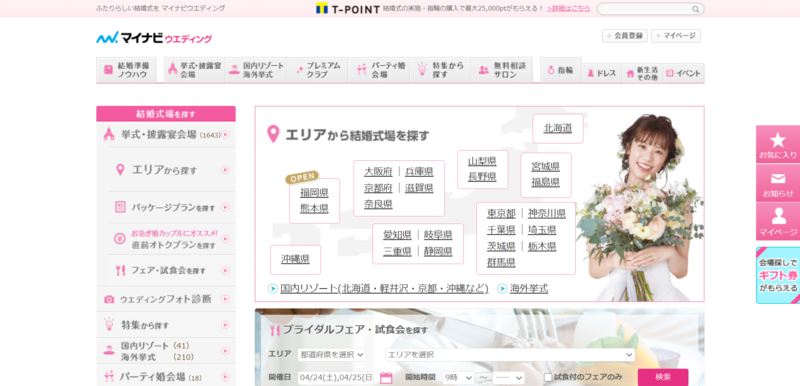Click arrow icon next to パッケージプランを探す
Viewport: 800px width, 386px height.
[x=225, y=207]
